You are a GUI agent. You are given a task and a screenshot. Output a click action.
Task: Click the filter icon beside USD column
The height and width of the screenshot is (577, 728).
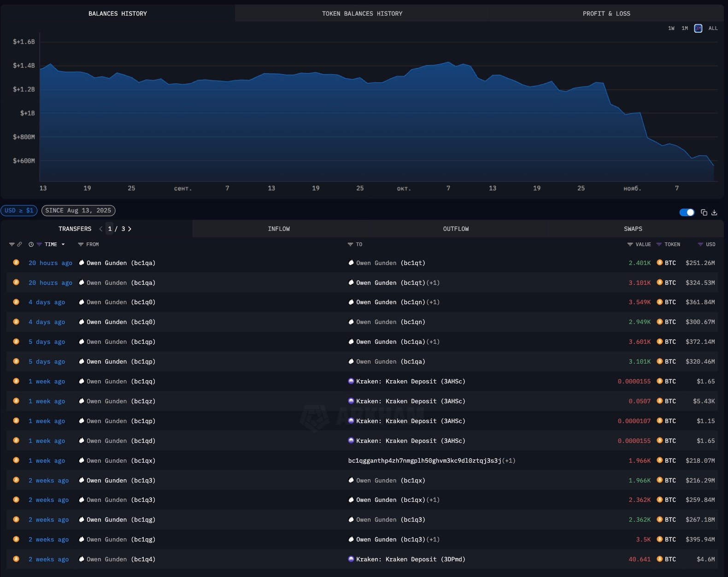[700, 244]
